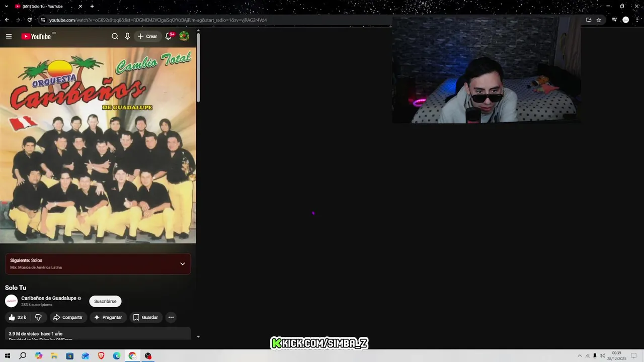Open Brave browser from the taskbar

pyautogui.click(x=101, y=356)
